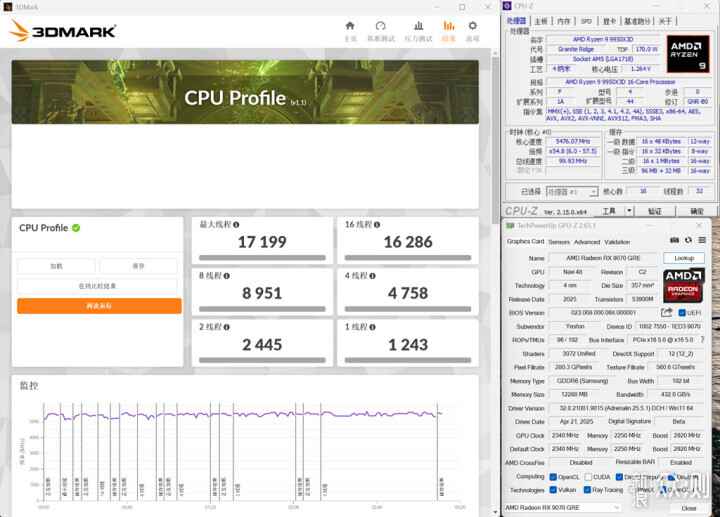
Task: Toggle the DirectCompute checkbox in GPU-Z
Action: (x=619, y=477)
